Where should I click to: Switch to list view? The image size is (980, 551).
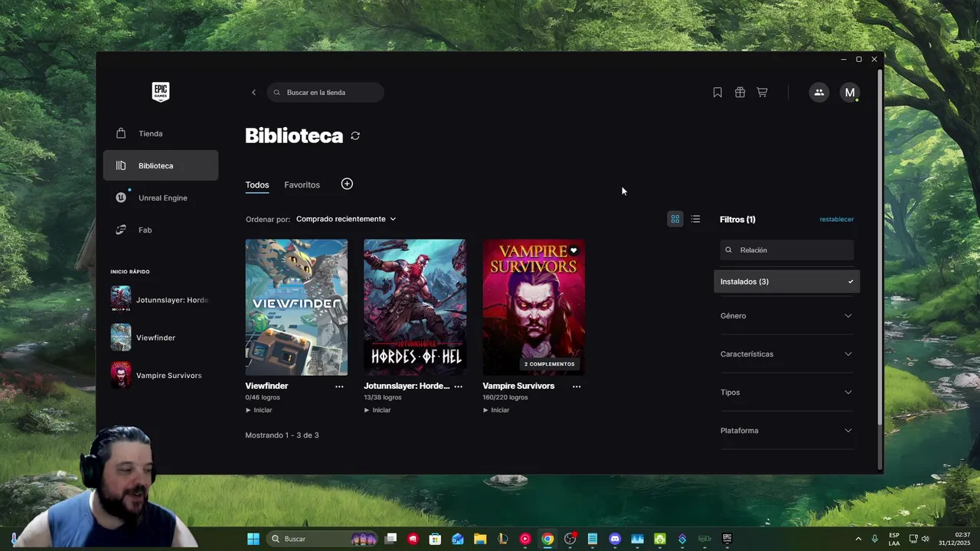click(695, 219)
